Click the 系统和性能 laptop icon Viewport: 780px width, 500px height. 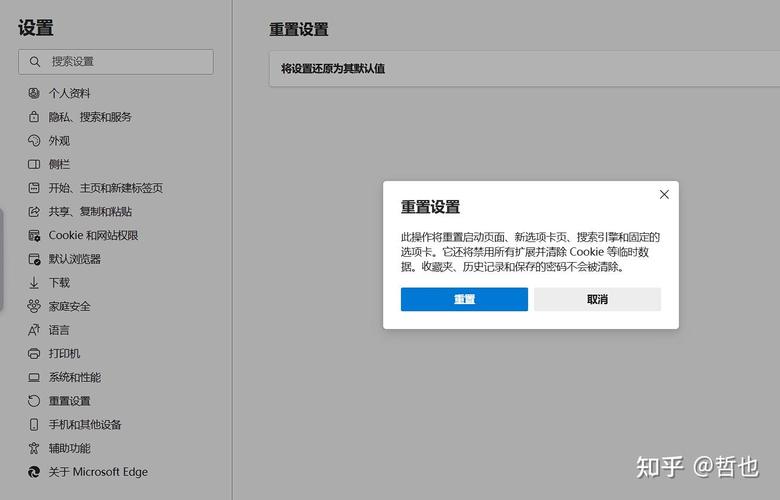pos(34,378)
